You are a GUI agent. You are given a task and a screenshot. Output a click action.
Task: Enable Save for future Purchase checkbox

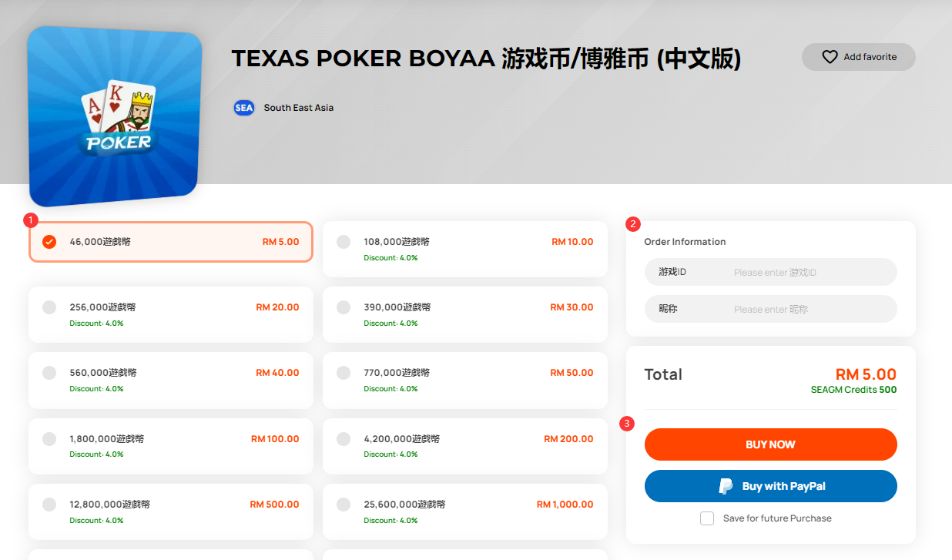pos(707,518)
